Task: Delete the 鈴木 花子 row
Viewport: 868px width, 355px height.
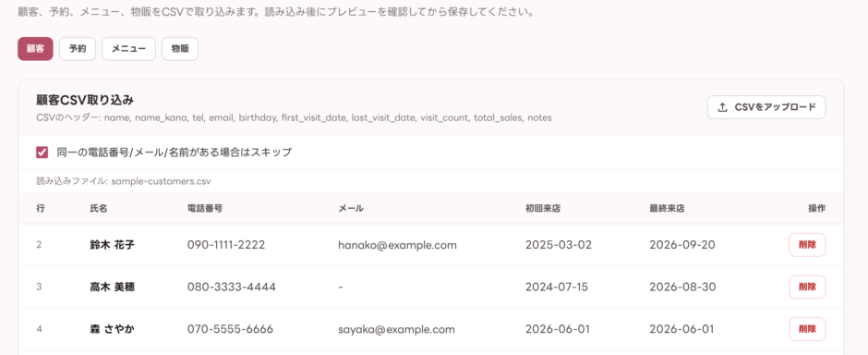Action: pyautogui.click(x=807, y=245)
